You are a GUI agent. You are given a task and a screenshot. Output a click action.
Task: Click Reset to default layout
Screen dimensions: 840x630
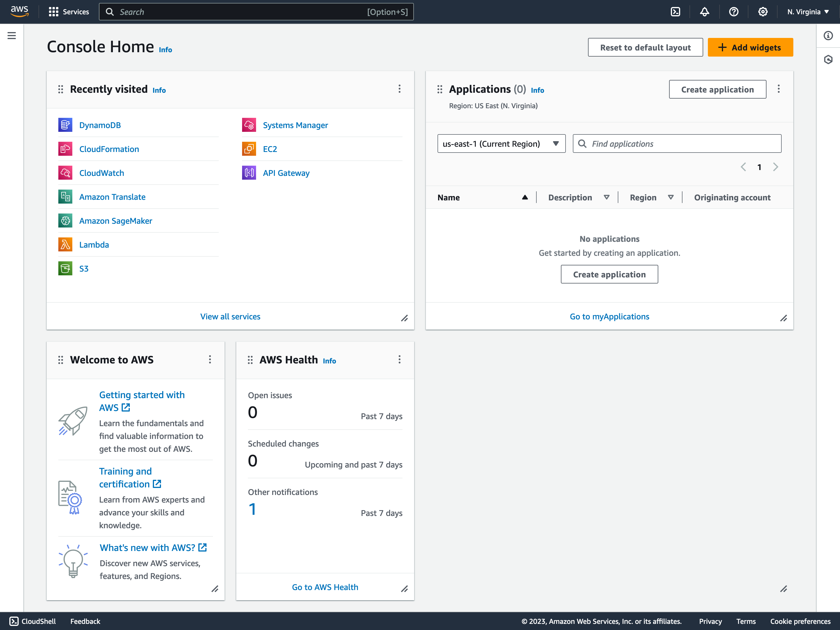tap(645, 48)
